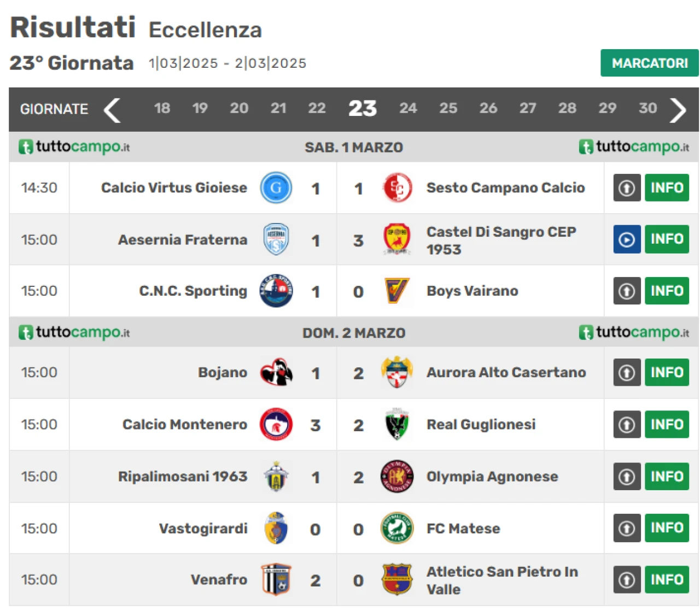The image size is (700, 611).
Task: Click the Venafro striped team crest
Action: [x=276, y=579]
